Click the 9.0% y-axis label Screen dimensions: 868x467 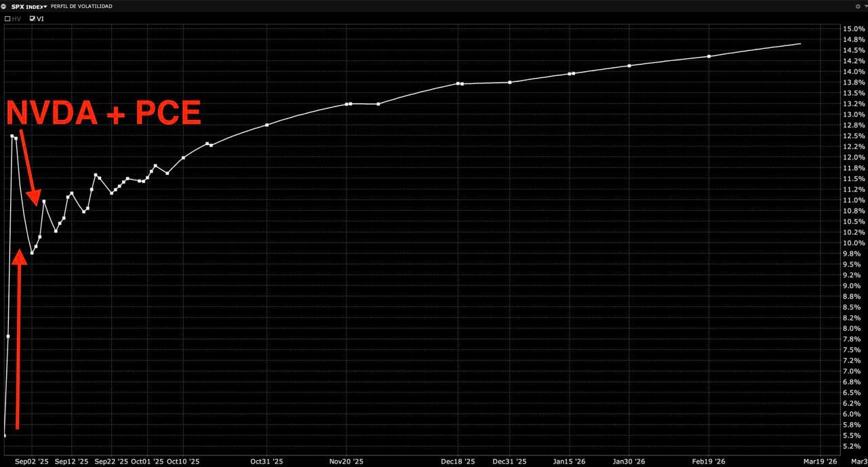[853, 285]
